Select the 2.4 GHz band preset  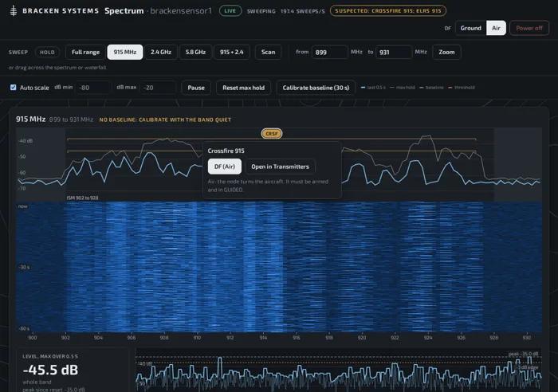click(161, 52)
